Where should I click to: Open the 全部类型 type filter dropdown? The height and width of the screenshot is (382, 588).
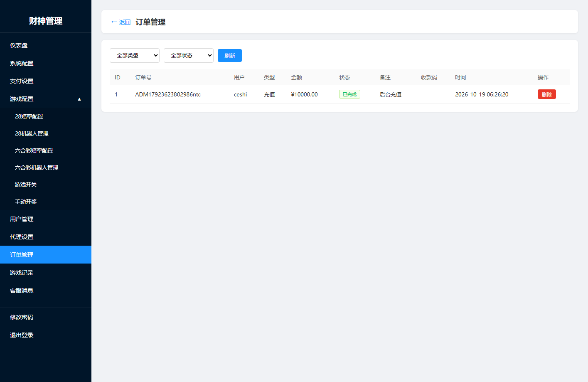click(135, 55)
